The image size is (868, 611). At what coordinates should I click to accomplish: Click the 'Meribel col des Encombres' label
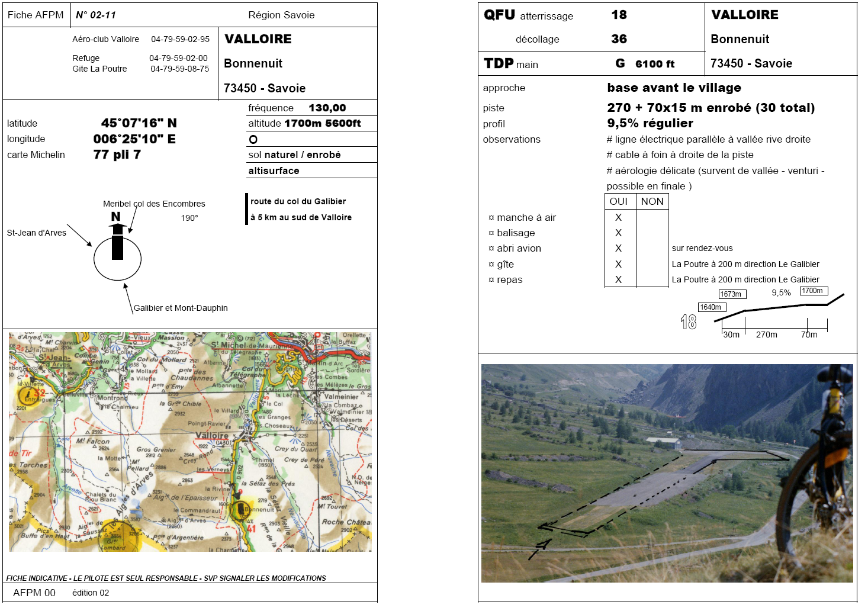tap(154, 204)
